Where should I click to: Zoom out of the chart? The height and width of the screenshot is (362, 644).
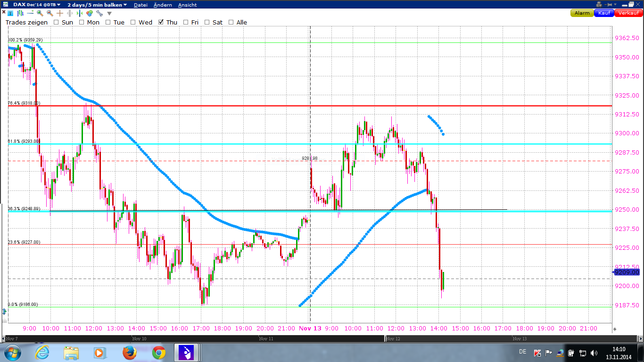coord(50,13)
